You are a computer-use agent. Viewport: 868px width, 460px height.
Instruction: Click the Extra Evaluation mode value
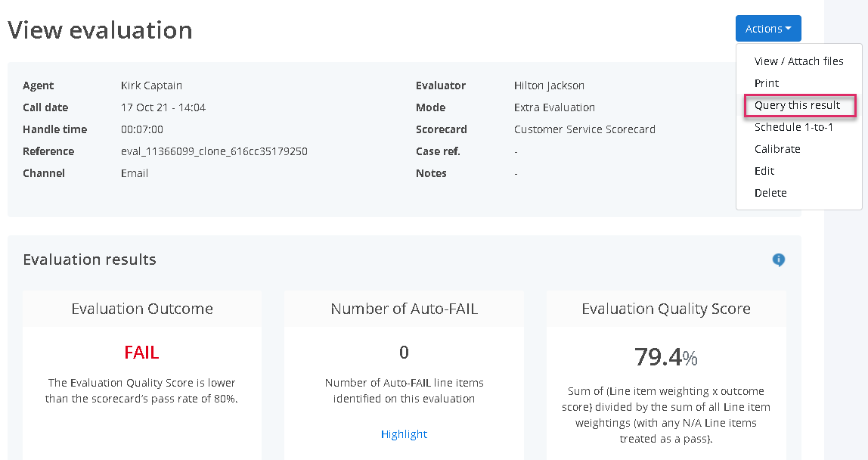554,107
